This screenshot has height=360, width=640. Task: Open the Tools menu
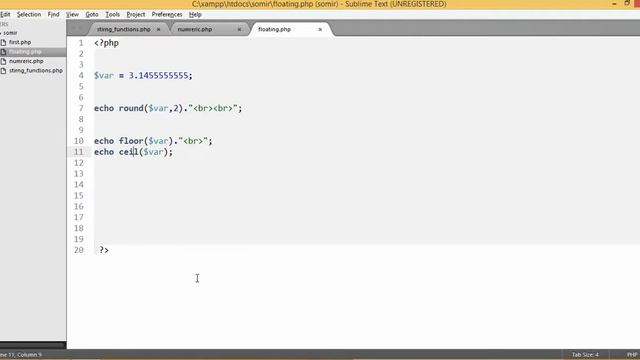113,14
